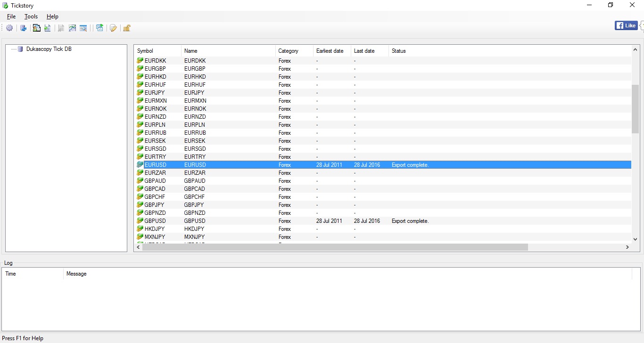Screen dimensions: 644x343
Task: Click the table search toolbar icon
Action: 83,28
